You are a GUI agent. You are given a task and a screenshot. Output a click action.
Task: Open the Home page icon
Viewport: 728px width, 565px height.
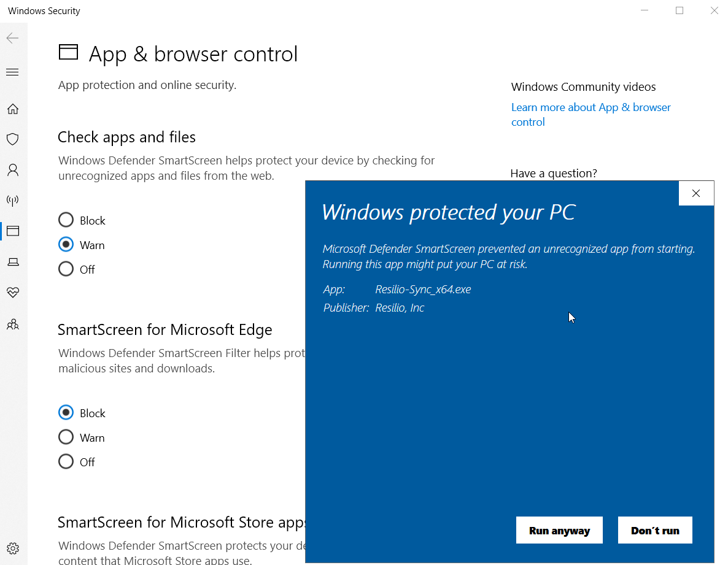(x=13, y=109)
